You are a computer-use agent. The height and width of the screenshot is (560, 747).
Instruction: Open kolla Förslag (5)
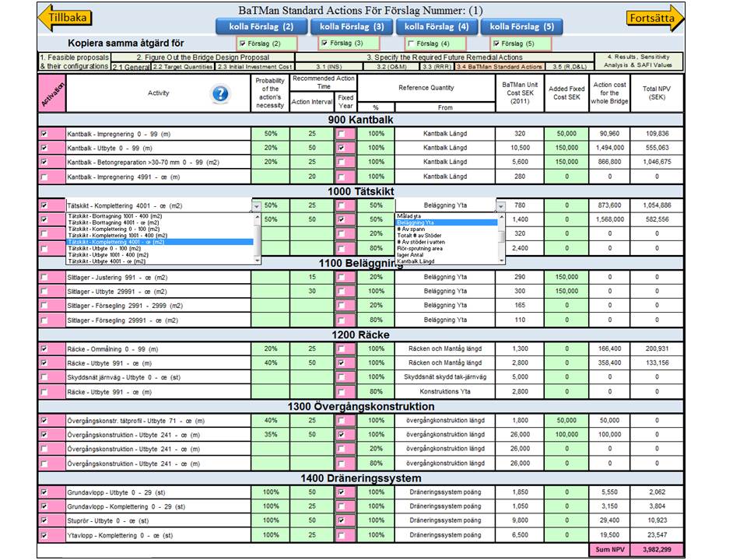[521, 26]
